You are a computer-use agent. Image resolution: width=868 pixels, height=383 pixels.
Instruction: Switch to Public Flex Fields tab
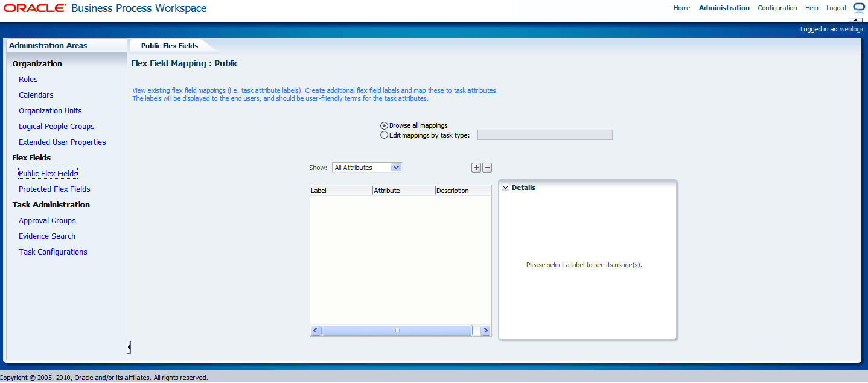pos(169,46)
